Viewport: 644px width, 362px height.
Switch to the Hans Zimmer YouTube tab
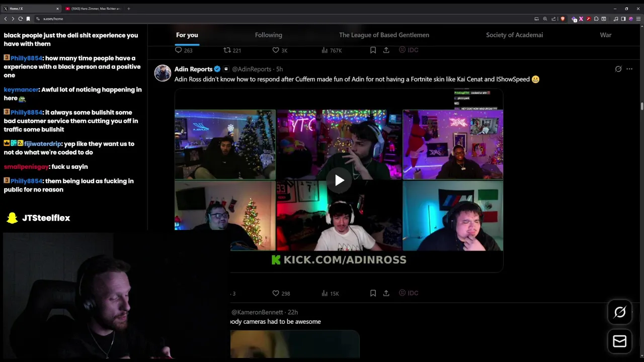(x=93, y=9)
